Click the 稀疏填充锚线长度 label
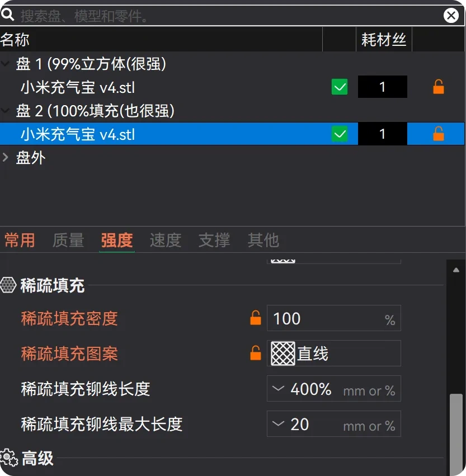Viewport: 466px width, 476px height. click(x=85, y=389)
